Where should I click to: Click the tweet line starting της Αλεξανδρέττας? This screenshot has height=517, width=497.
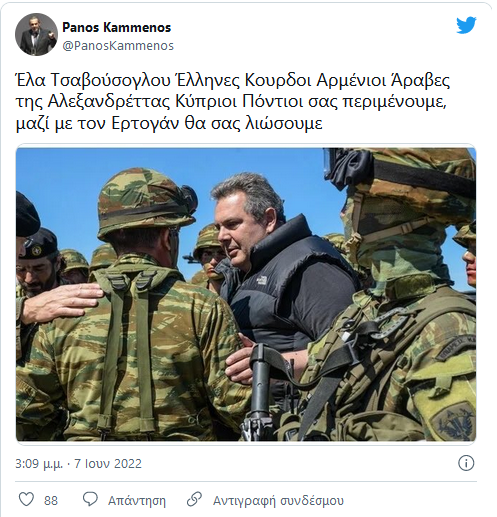231,102
